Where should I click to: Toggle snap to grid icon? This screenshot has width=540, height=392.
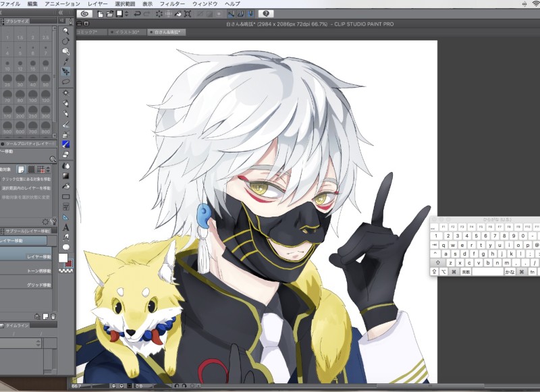point(250,13)
